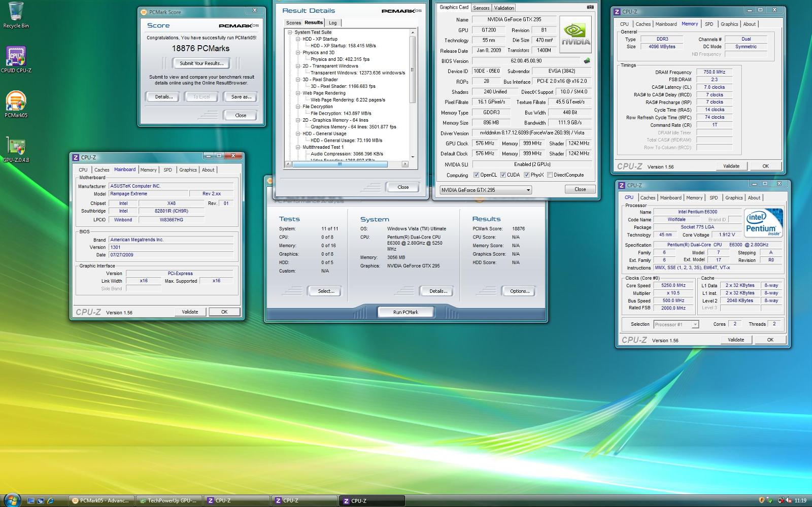Switch to Caches tab in CPU-Z Memory window
812x507 pixels.
tap(643, 24)
